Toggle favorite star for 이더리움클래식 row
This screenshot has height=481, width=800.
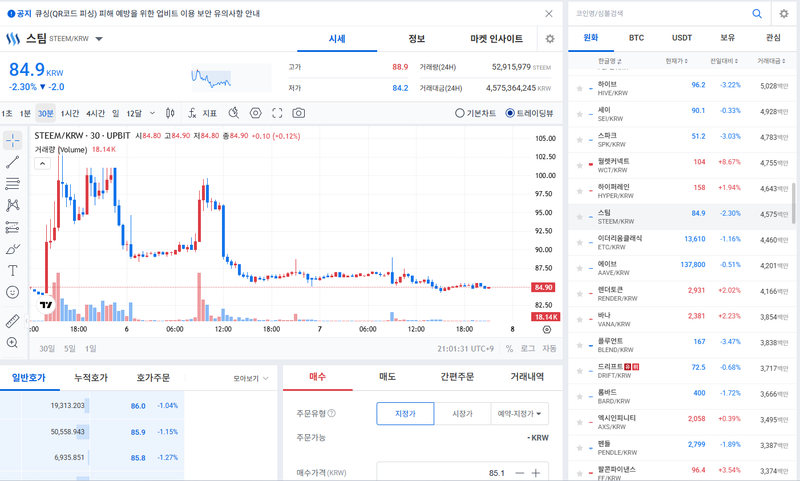point(580,242)
